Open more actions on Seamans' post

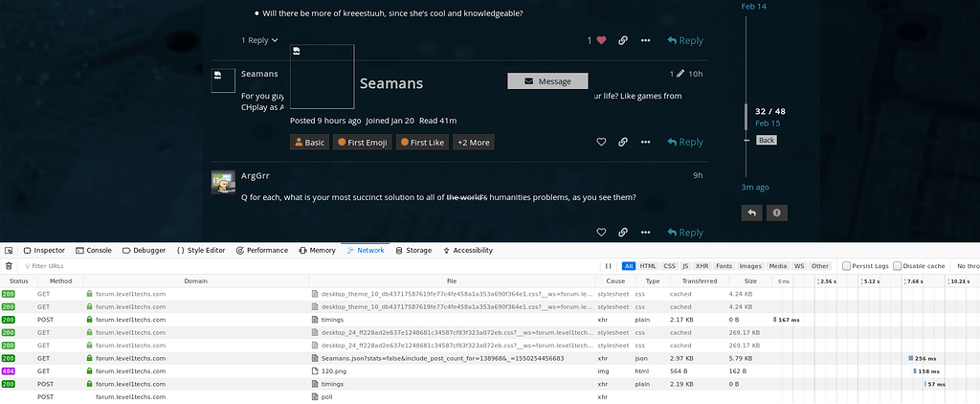[645, 142]
